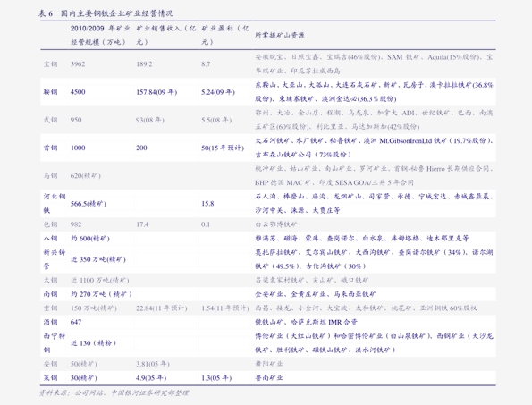Click the cell '约 270 万吨（精矿）'
Image resolution: width=532 pixels, height=405 pixels.
[101, 294]
